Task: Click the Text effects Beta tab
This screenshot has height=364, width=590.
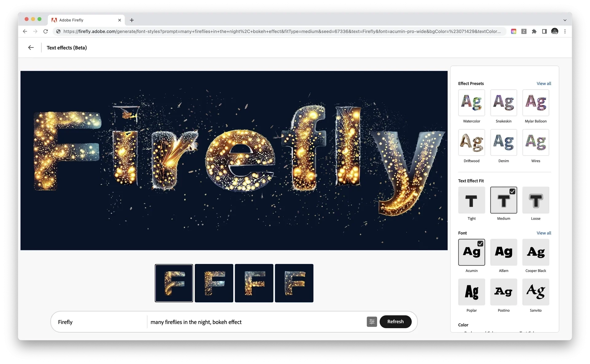Action: click(x=67, y=48)
